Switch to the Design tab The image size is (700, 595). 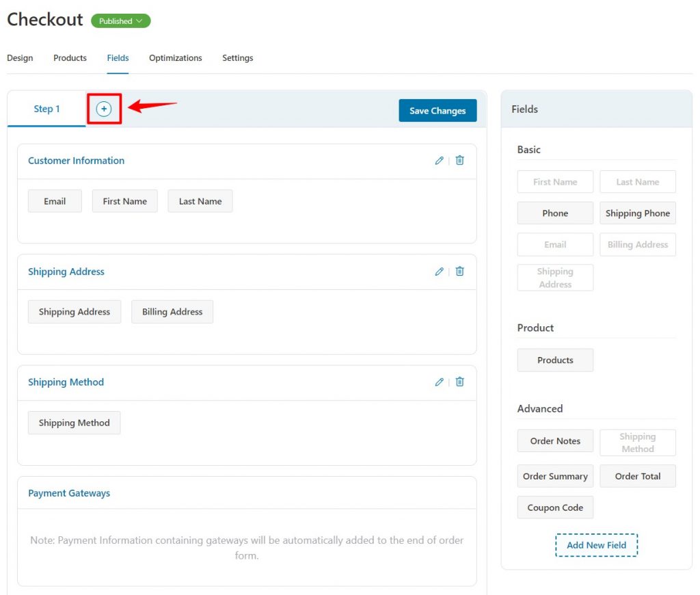[x=20, y=58]
